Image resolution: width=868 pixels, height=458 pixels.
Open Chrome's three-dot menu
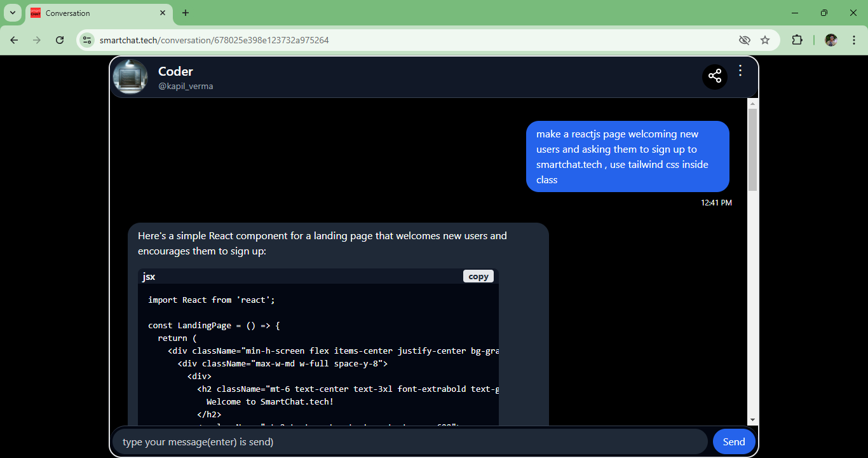[x=853, y=40]
